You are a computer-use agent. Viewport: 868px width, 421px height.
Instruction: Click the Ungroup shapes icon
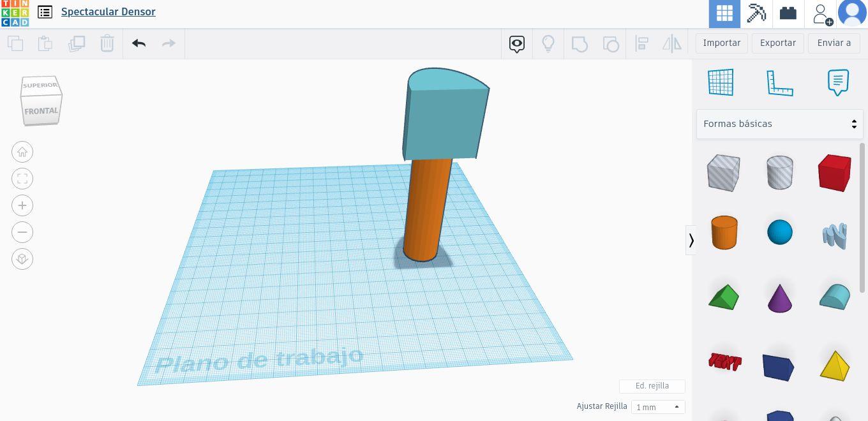pos(611,43)
